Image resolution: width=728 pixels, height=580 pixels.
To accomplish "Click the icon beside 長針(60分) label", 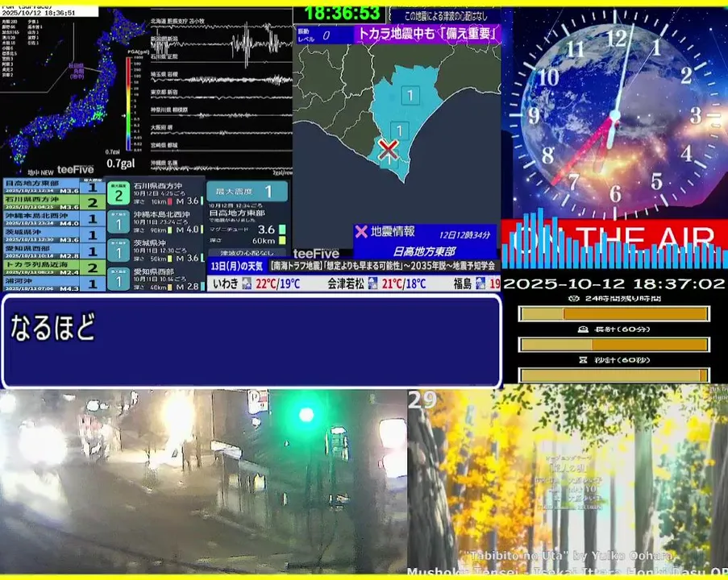I will pyautogui.click(x=583, y=329).
